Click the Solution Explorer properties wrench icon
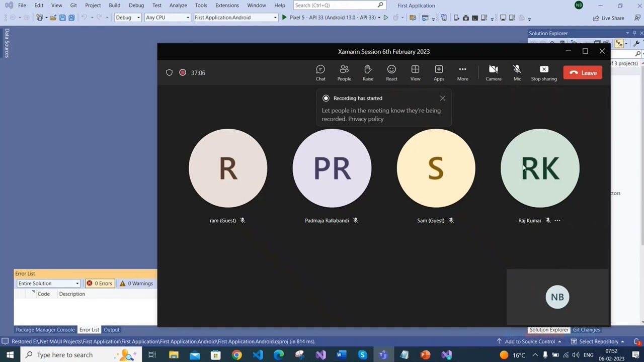Screen dimensions: 644x362 [x=637, y=44]
